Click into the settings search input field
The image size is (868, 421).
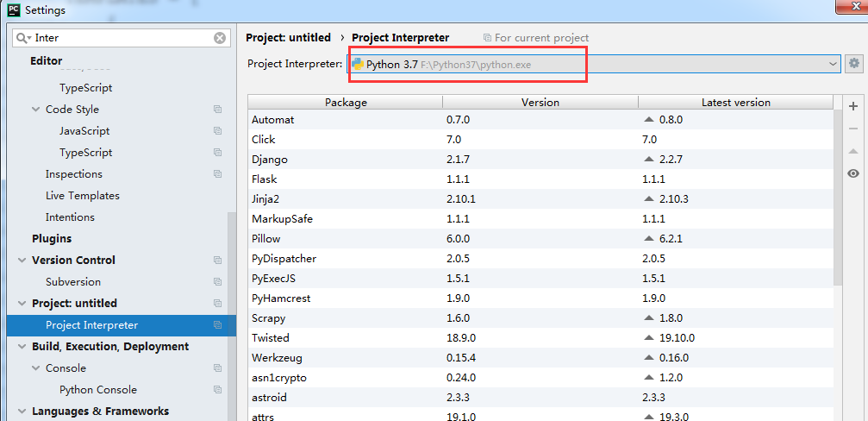click(x=123, y=38)
